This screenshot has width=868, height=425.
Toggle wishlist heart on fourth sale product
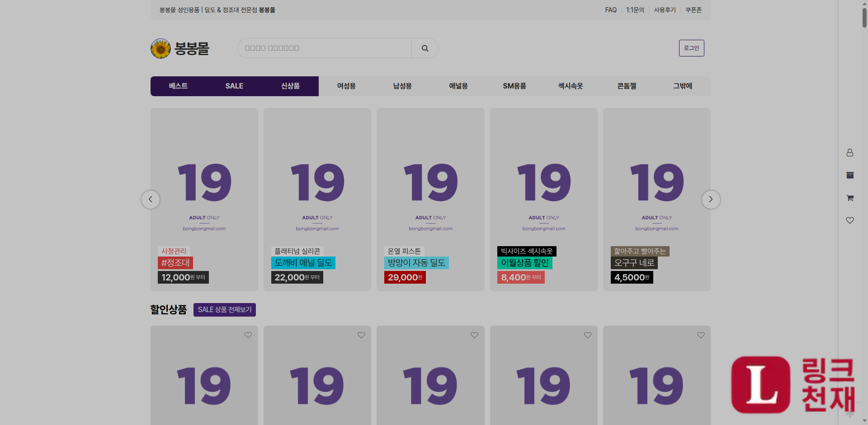click(588, 335)
